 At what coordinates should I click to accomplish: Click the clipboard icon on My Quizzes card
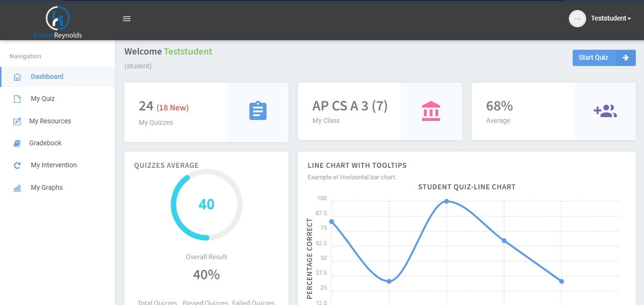pyautogui.click(x=258, y=111)
